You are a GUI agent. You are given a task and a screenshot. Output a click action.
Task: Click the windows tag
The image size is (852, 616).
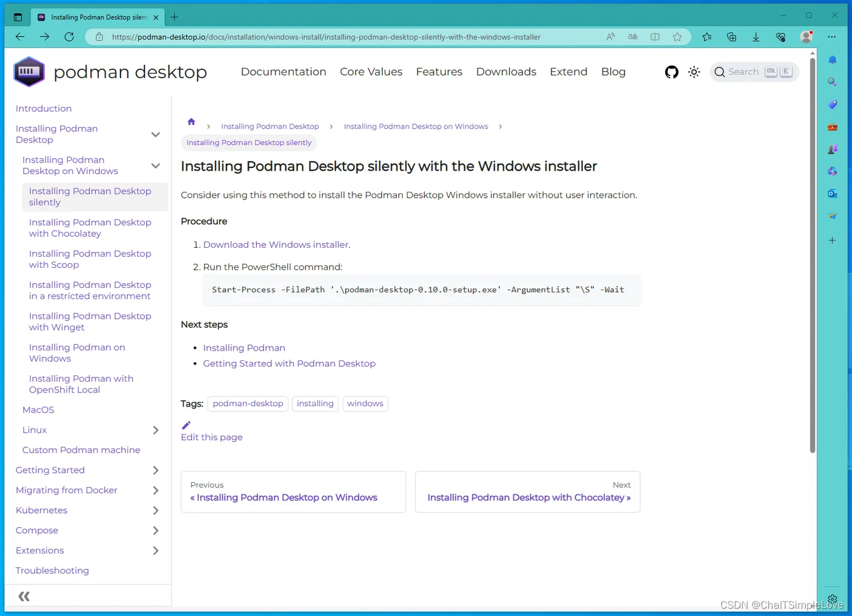coord(365,404)
